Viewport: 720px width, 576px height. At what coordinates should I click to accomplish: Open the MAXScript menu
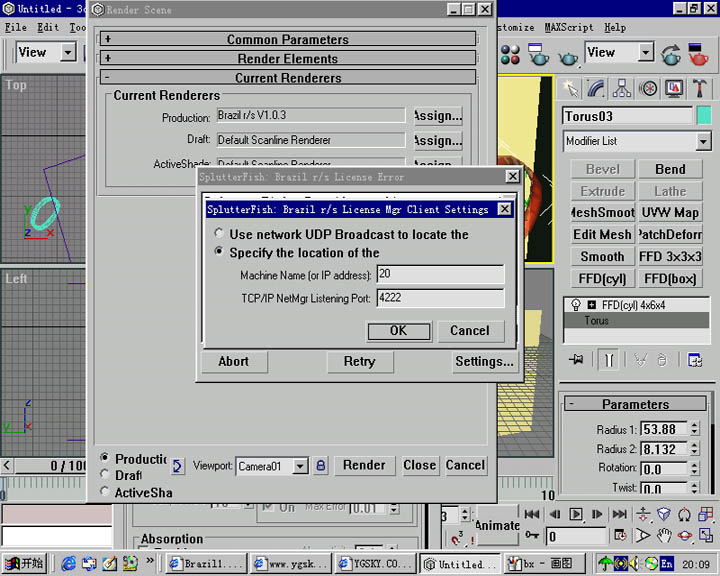[569, 27]
